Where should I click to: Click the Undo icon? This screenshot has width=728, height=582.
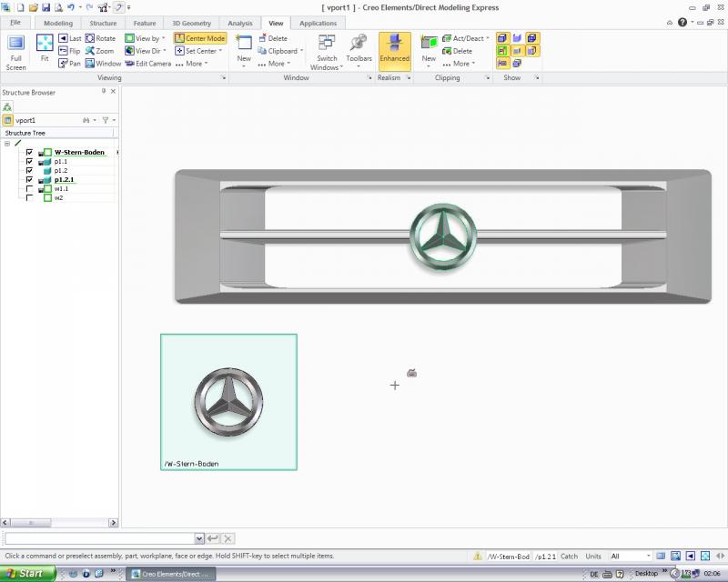[x=71, y=7]
